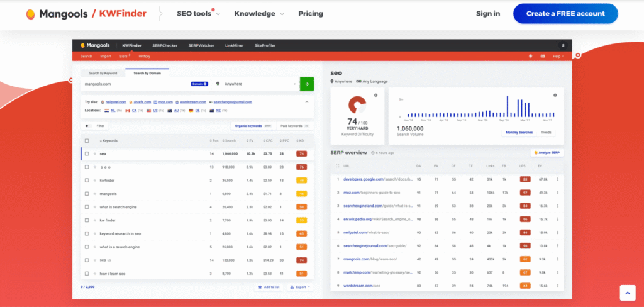Screen dimensions: 644x307
Task: Open the three-dot menu for mangools.com result
Action: click(x=558, y=259)
